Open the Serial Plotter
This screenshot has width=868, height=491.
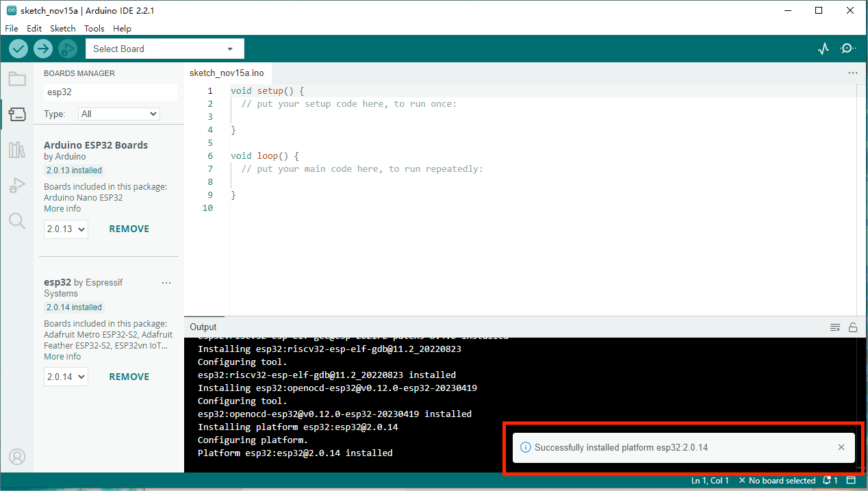tap(824, 48)
